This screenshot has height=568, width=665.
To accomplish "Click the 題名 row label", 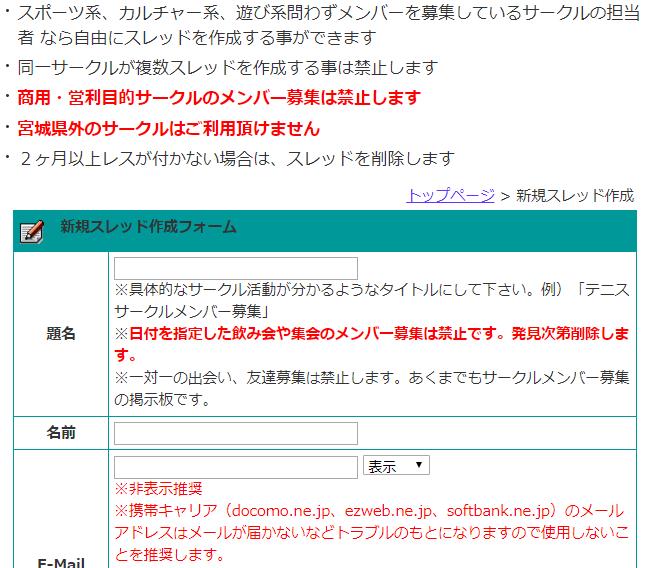I will click(x=61, y=333).
